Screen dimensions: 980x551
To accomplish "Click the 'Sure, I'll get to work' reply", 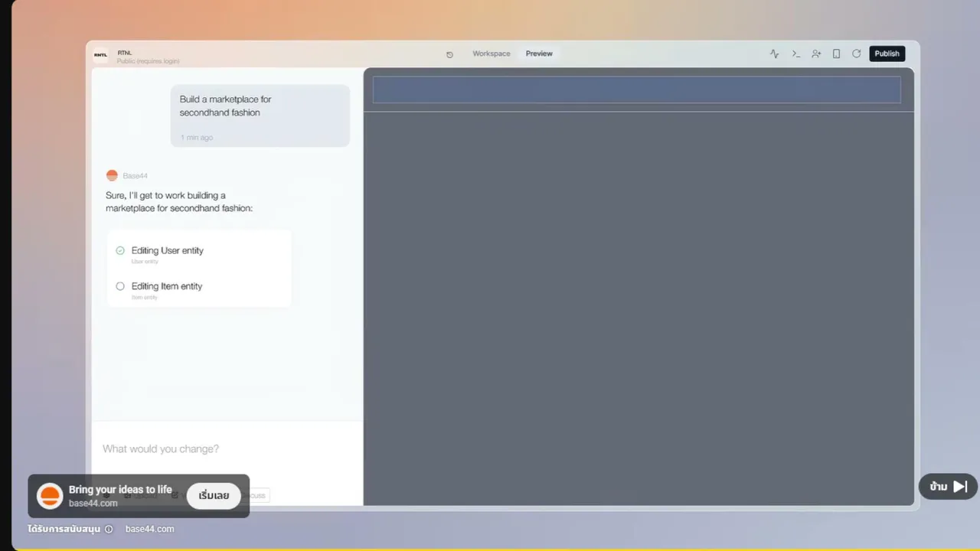I will pyautogui.click(x=179, y=202).
